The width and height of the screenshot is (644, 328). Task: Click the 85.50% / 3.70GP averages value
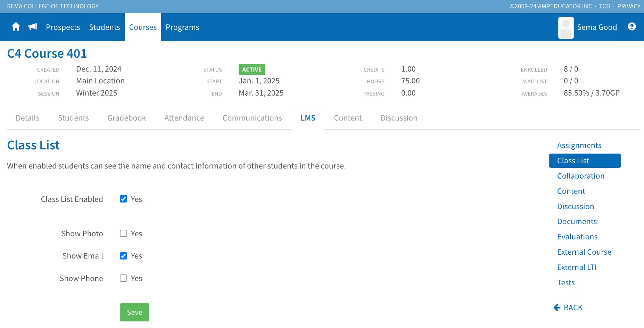(592, 93)
